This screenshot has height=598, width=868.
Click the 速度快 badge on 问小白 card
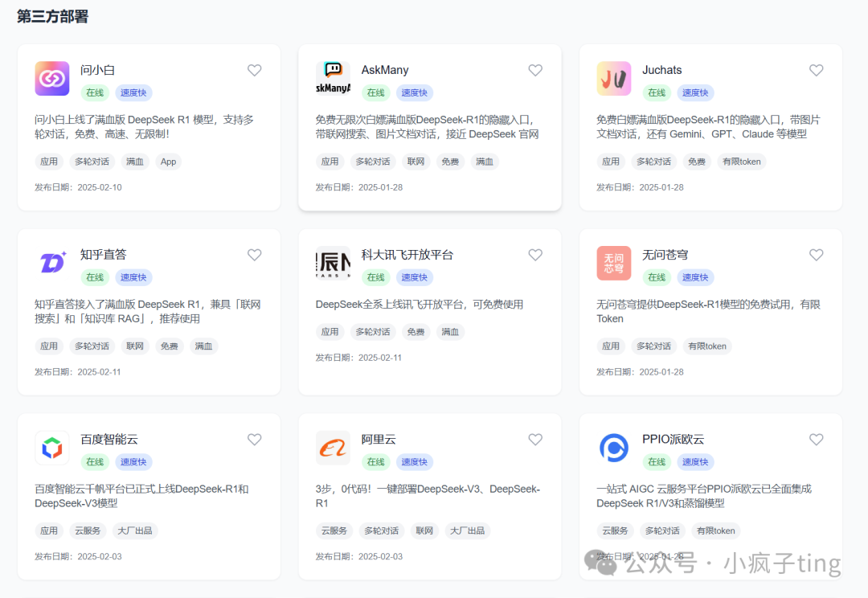tap(133, 93)
